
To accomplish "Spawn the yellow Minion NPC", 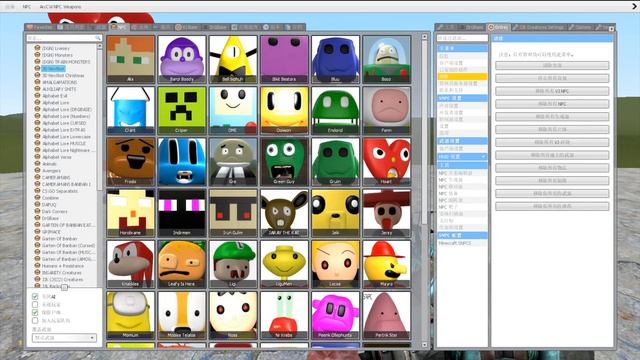I will pos(131,315).
